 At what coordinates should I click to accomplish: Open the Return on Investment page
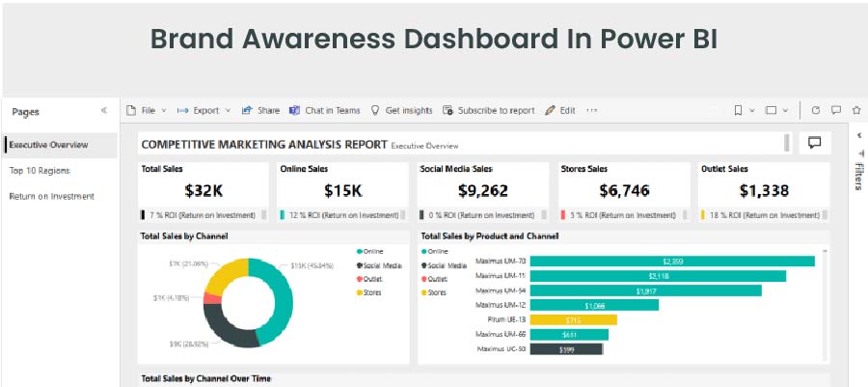coord(51,196)
